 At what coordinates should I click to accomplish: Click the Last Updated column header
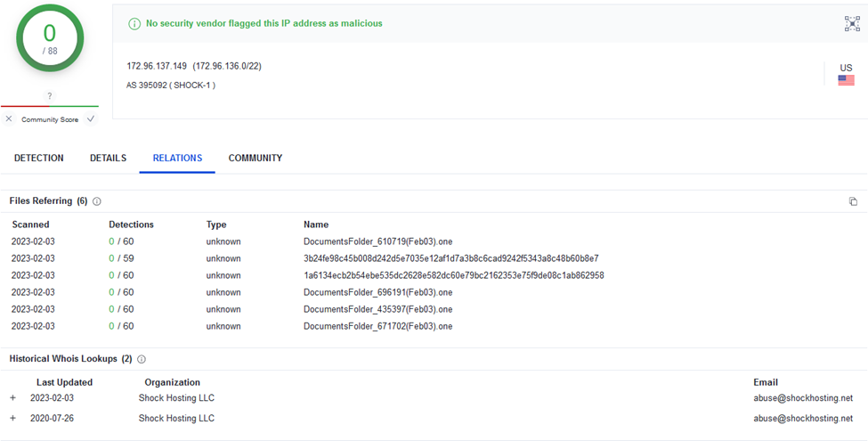pos(64,382)
